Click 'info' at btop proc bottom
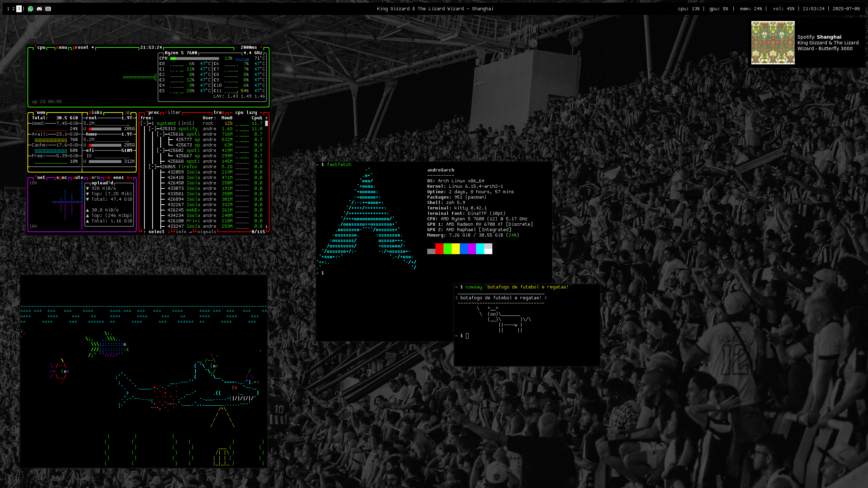This screenshot has height=488, width=868. click(181, 232)
